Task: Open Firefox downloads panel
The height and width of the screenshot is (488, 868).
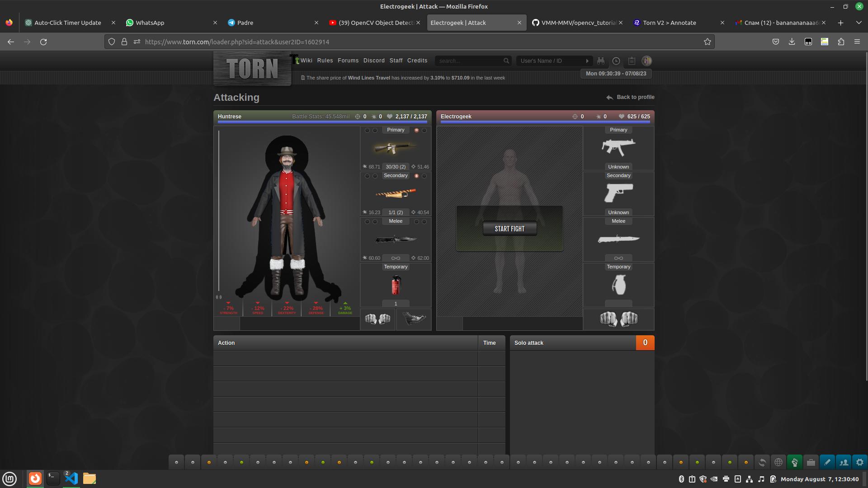Action: pyautogui.click(x=792, y=42)
